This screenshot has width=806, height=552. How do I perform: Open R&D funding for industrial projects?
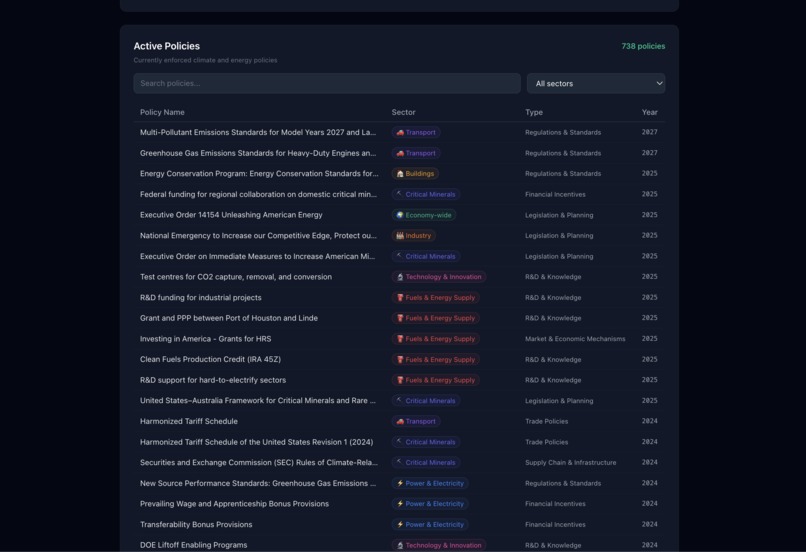click(x=200, y=298)
